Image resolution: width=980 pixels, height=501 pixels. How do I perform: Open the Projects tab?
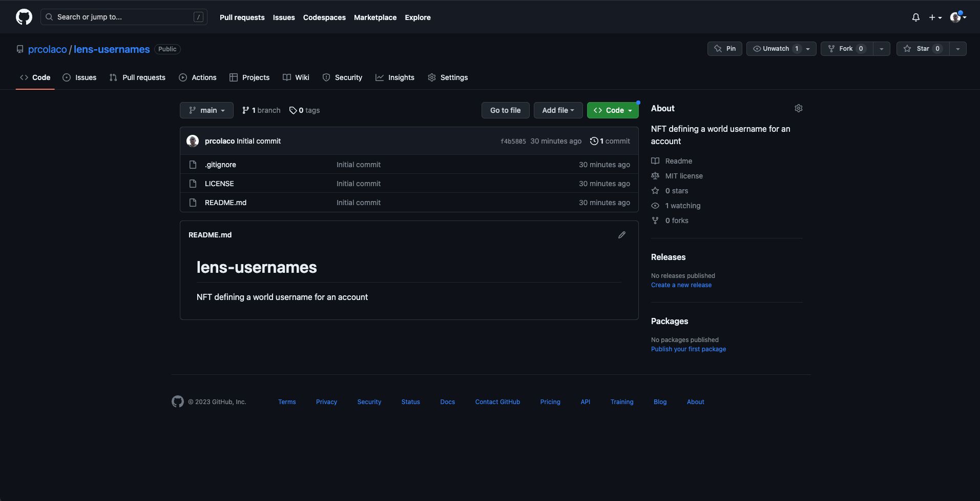[249, 77]
